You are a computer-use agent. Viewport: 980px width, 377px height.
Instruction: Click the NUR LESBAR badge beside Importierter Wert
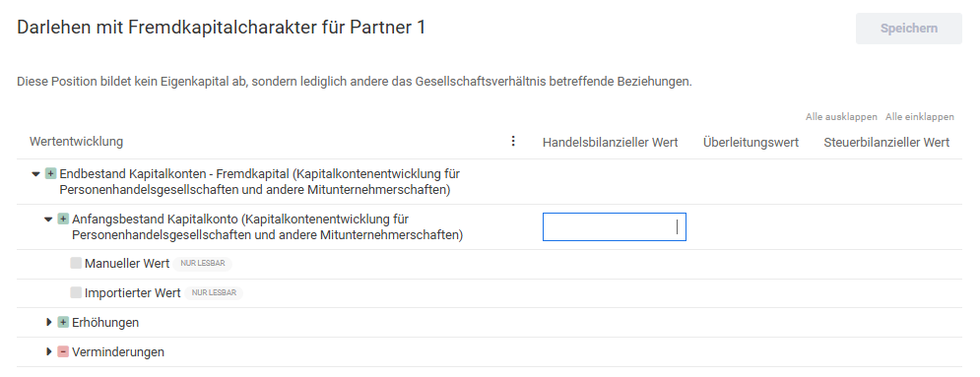pos(214,292)
